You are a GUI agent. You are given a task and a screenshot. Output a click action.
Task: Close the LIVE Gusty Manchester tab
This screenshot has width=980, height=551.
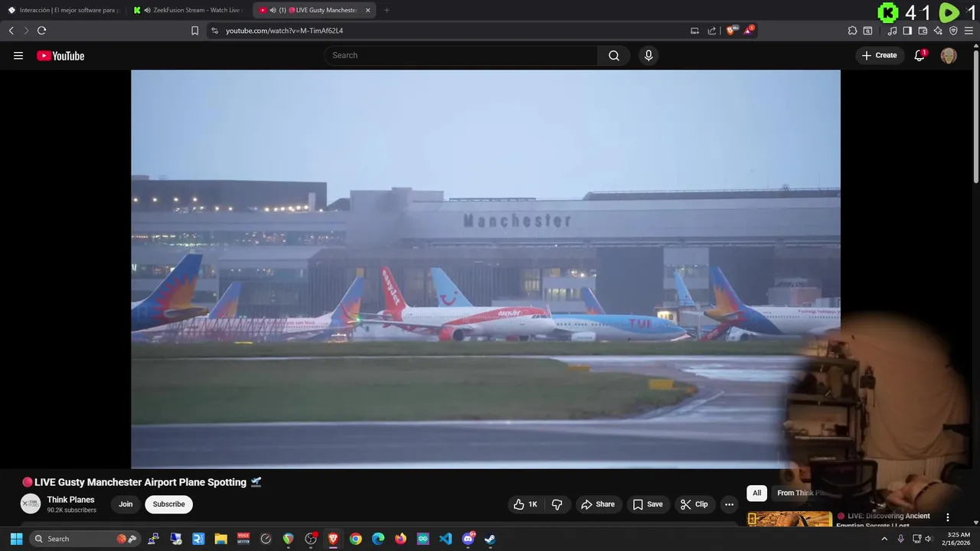pyautogui.click(x=368, y=10)
